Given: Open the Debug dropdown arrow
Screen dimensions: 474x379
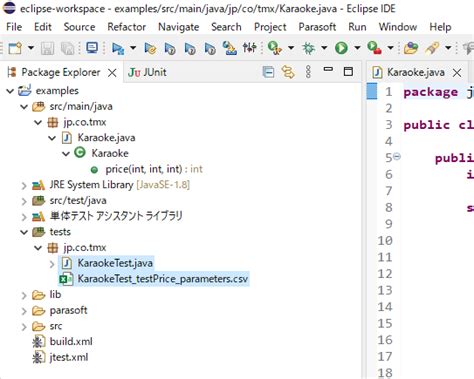Looking at the screenshot, I should [x=324, y=48].
